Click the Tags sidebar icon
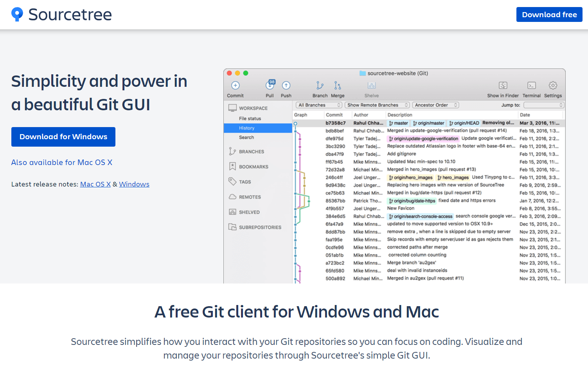Viewport: 588px width, 375px height. [x=232, y=181]
